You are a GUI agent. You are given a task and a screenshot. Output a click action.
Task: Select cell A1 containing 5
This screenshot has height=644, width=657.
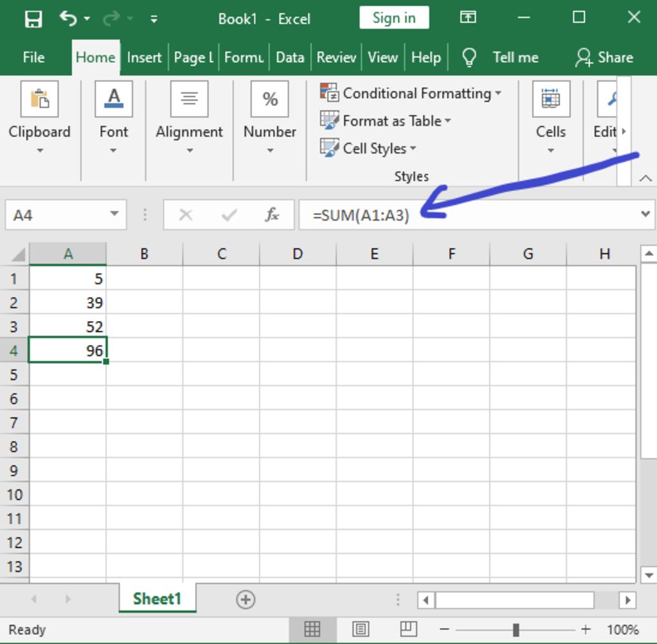(x=68, y=279)
